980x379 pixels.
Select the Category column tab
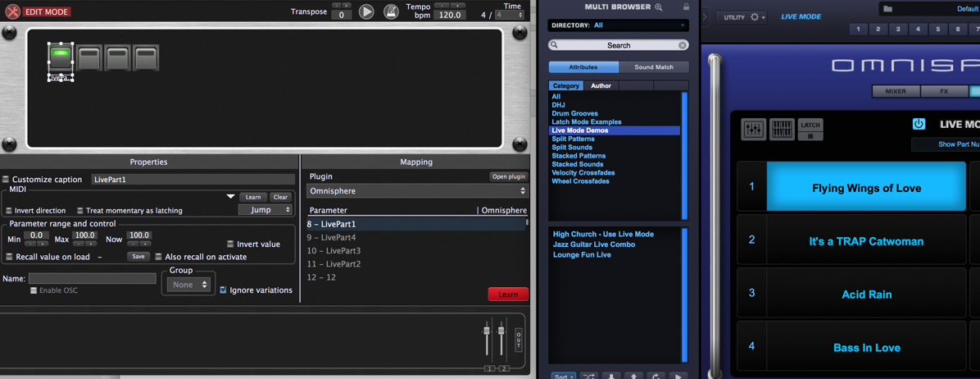point(566,85)
